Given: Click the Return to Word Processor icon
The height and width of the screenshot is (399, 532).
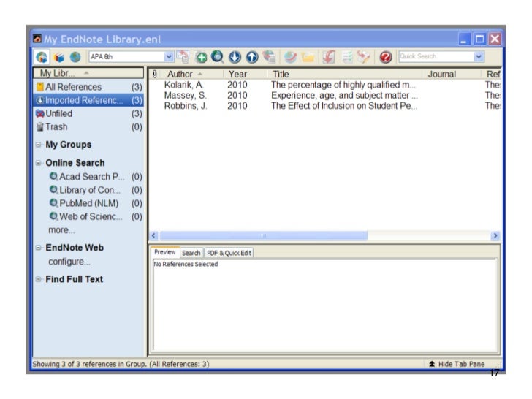Looking at the screenshot, I should (x=364, y=57).
